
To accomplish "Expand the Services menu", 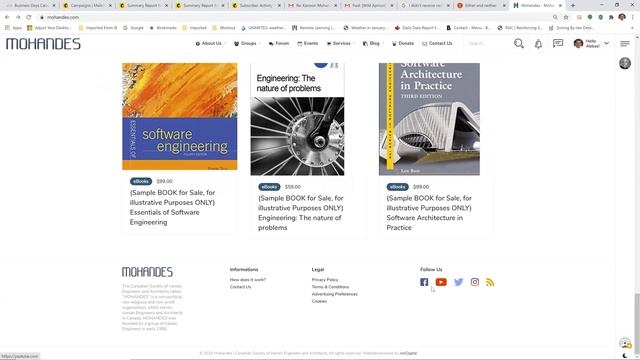I will [x=340, y=43].
